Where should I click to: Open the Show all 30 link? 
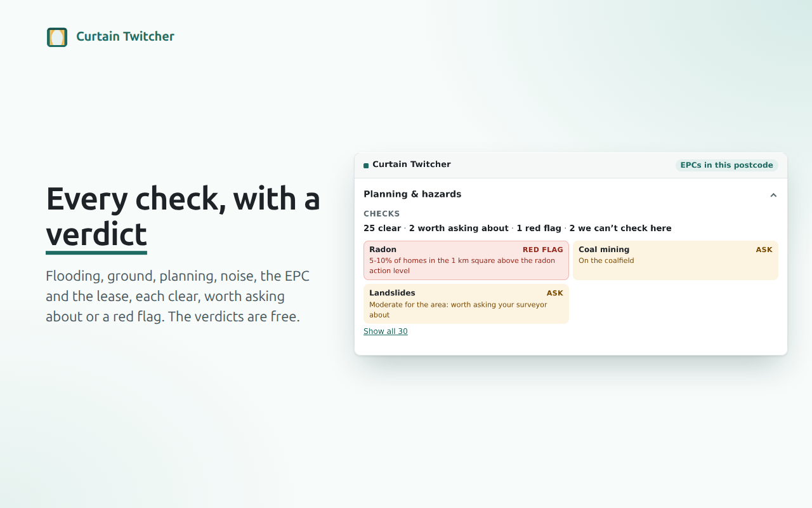click(x=386, y=331)
